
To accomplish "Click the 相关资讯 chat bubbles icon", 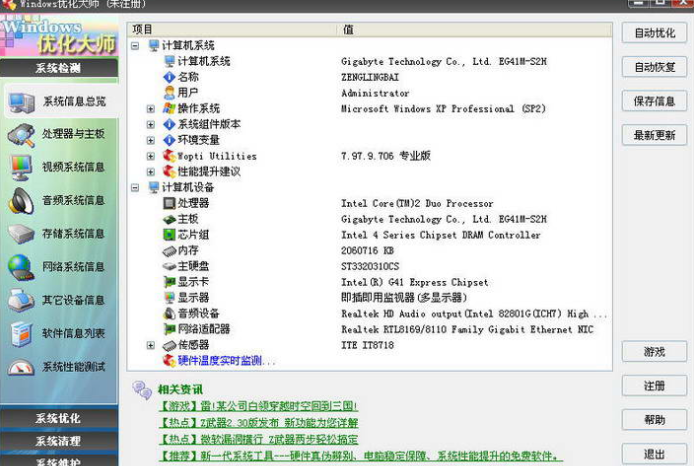I will coord(143,390).
